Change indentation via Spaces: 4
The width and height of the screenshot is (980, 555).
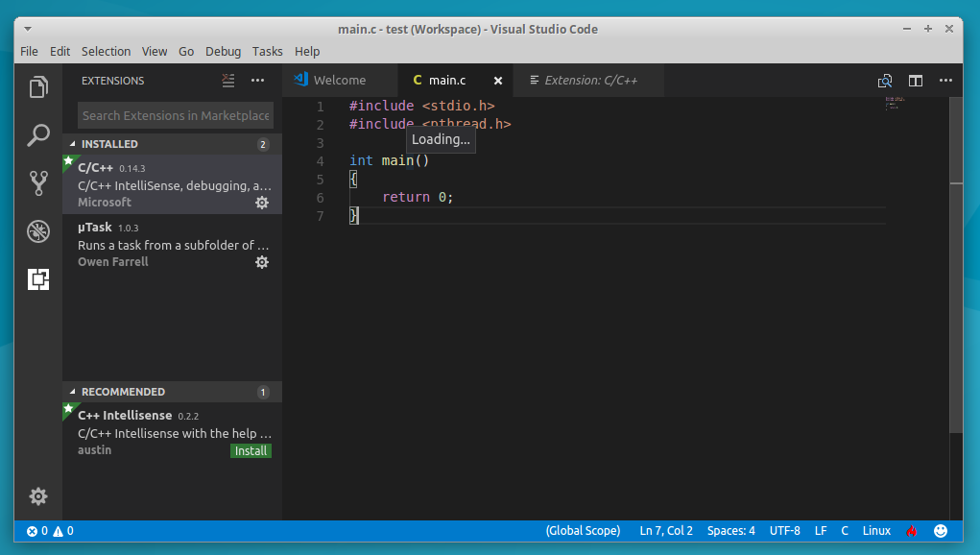[x=731, y=531]
